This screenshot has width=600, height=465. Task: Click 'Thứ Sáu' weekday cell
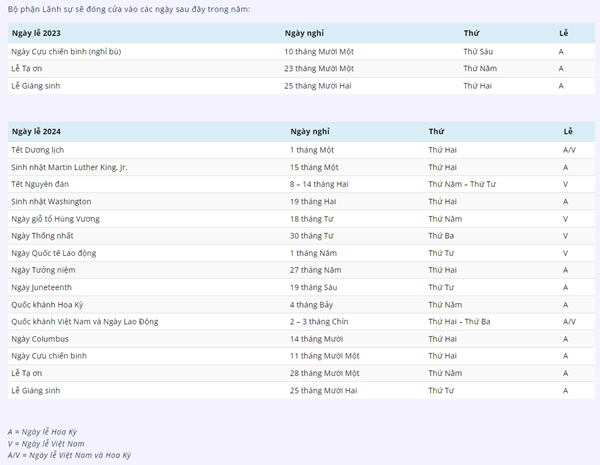pos(478,52)
